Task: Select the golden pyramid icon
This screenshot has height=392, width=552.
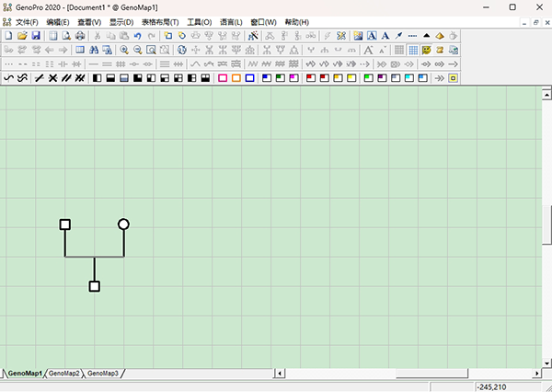Action: 440,36
